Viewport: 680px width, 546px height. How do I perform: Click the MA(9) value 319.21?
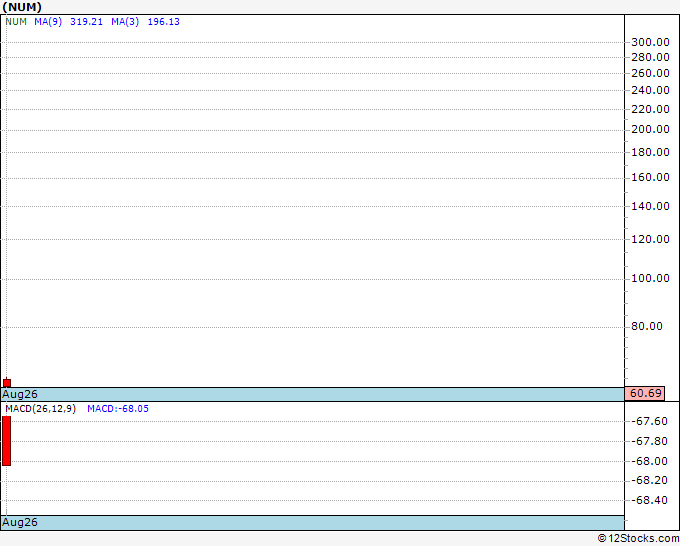(86, 22)
